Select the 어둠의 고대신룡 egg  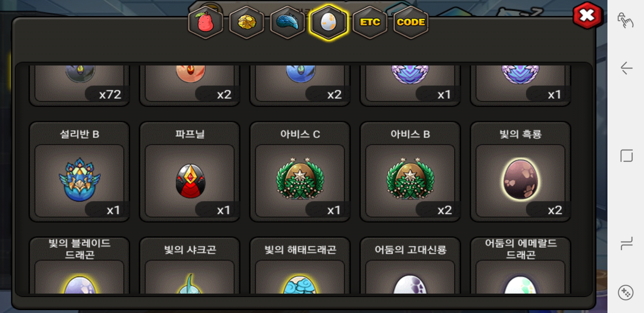[410, 265]
